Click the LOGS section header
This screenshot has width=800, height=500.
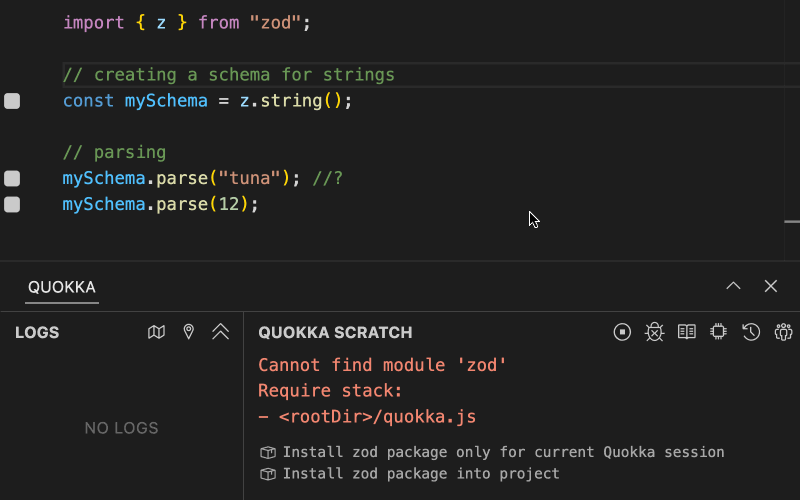37,333
